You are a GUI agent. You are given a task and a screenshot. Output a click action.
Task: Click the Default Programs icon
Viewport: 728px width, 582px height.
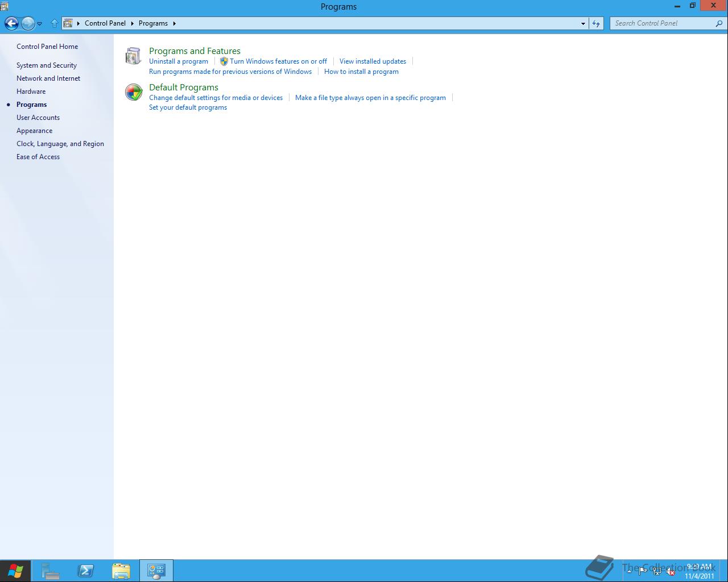pyautogui.click(x=134, y=92)
